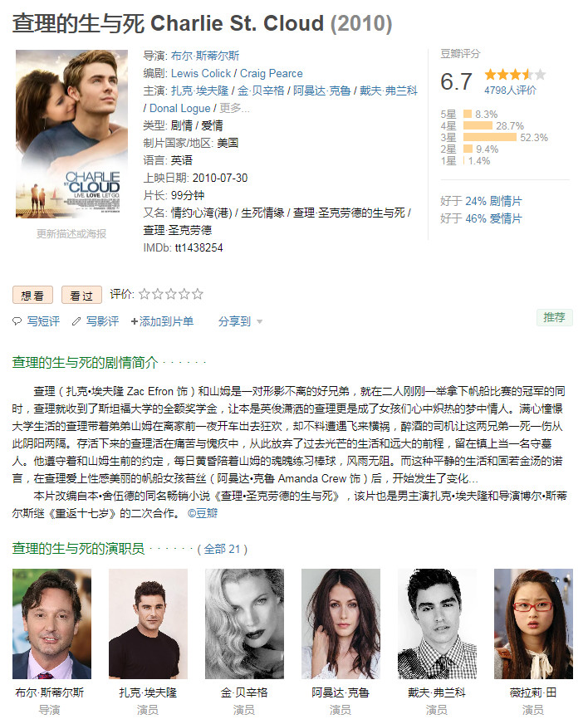Click the plus icon of 添加到片单
This screenshot has width=588, height=724.
click(135, 321)
